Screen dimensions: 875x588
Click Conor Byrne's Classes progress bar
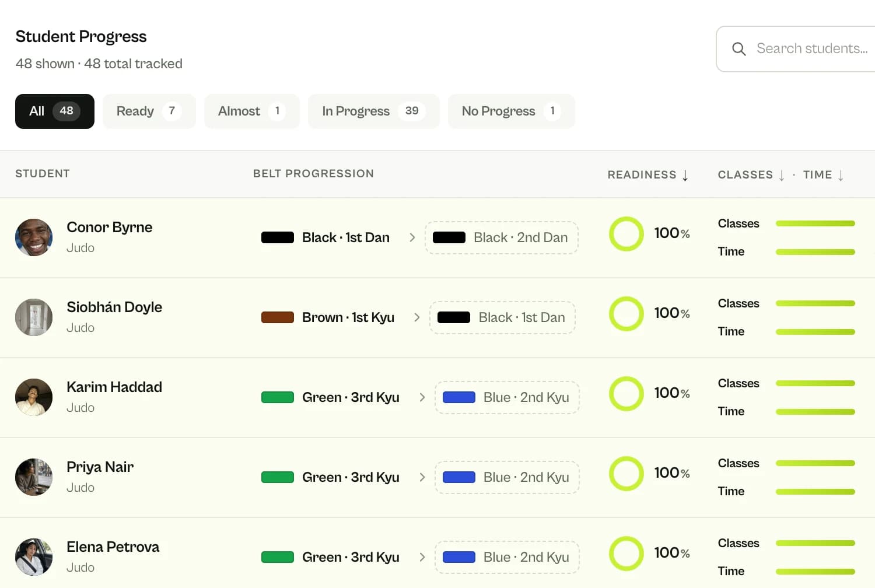pos(815,223)
